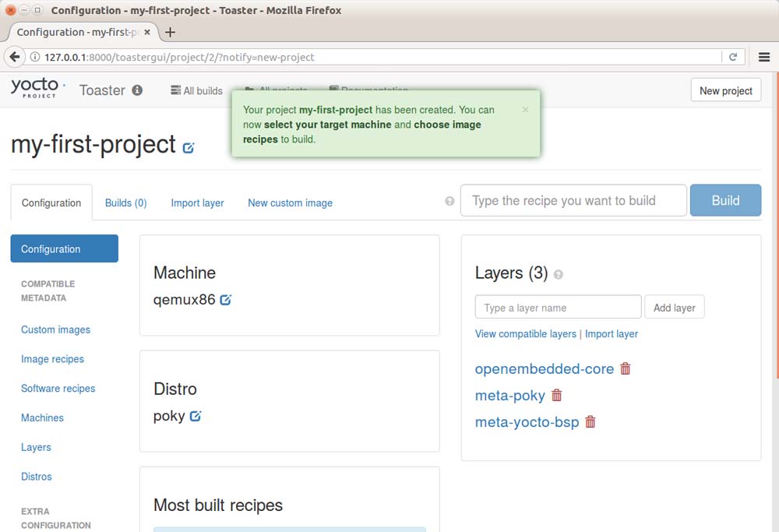Open Firefox hamburger menu

[x=763, y=57]
